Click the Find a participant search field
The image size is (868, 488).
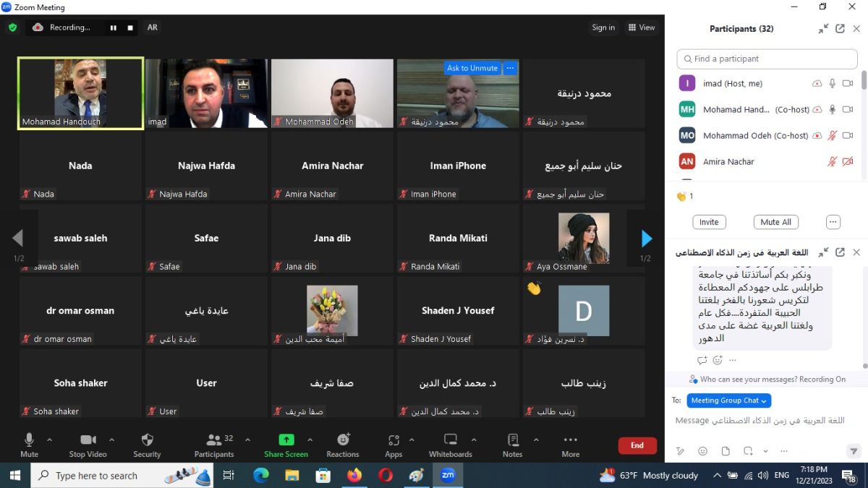click(767, 59)
